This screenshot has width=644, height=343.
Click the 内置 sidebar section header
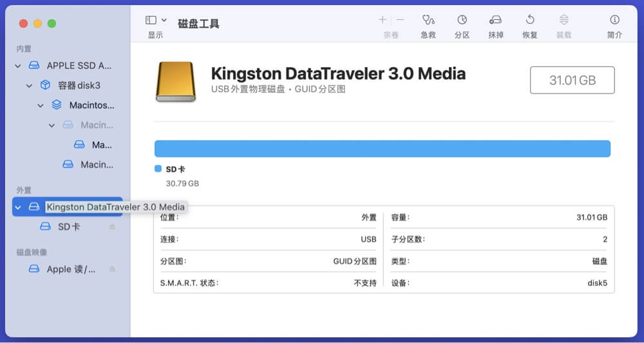click(24, 49)
